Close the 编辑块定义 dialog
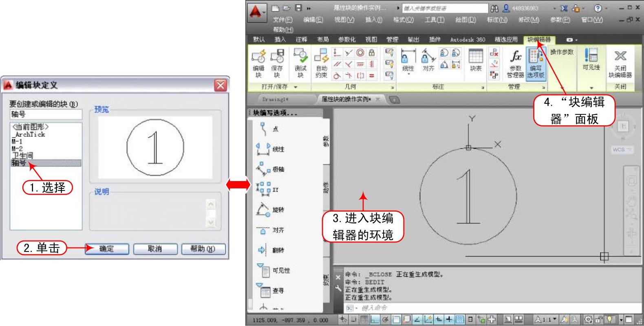The height and width of the screenshot is (326, 644). (x=221, y=85)
